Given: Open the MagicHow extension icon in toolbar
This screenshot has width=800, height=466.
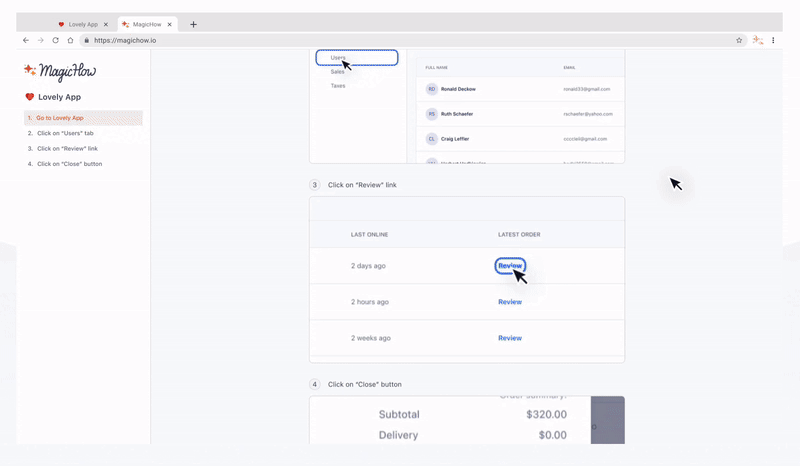Looking at the screenshot, I should point(758,40).
